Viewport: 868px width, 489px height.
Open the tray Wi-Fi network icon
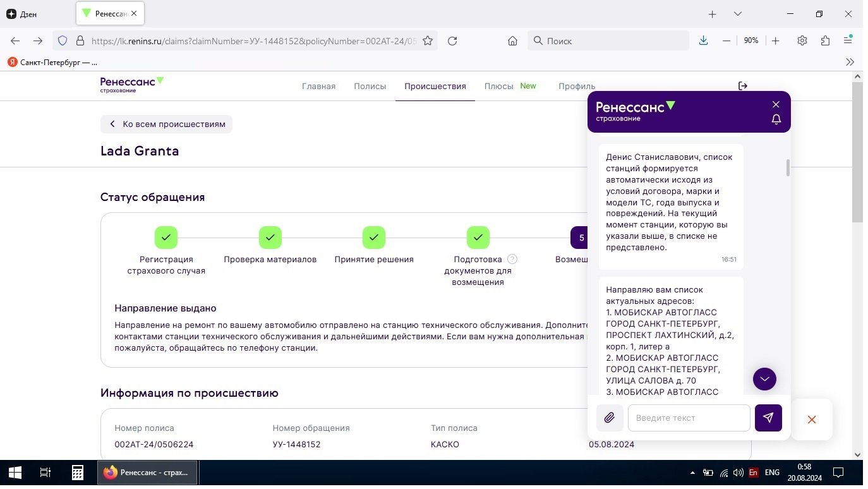tap(724, 473)
